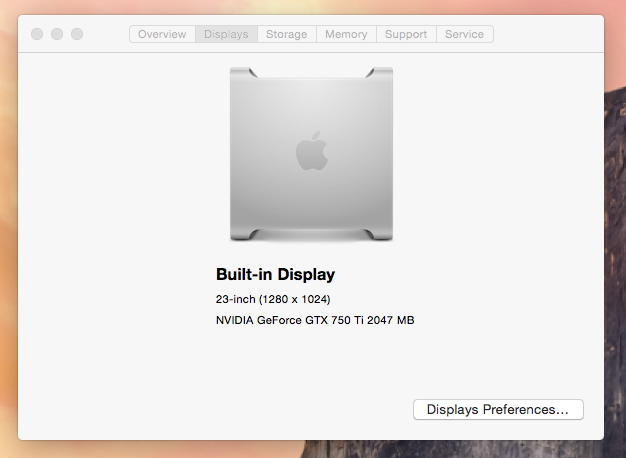The image size is (626, 458).
Task: Switch to the Service tab
Action: coord(465,34)
